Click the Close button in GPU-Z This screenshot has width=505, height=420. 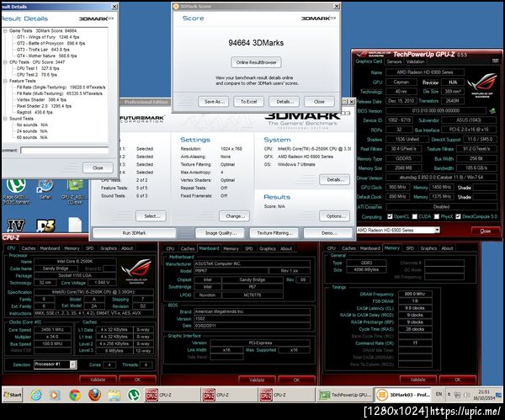[x=486, y=231]
